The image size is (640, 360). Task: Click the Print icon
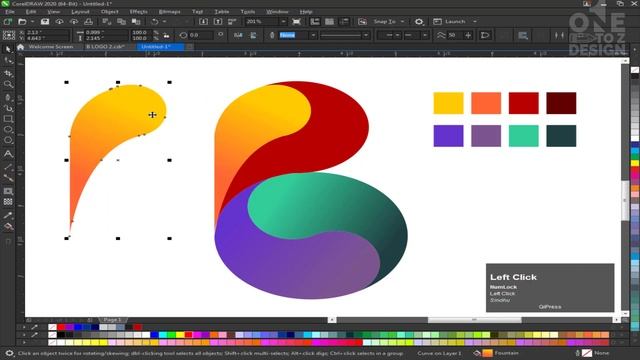coord(88,21)
